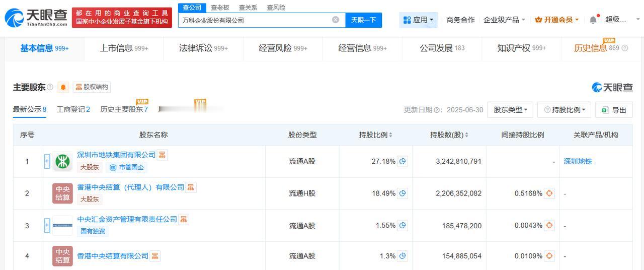This screenshot has height=270, width=644.
Task: Open the 持股比例 filter dropdown
Action: pos(565,110)
